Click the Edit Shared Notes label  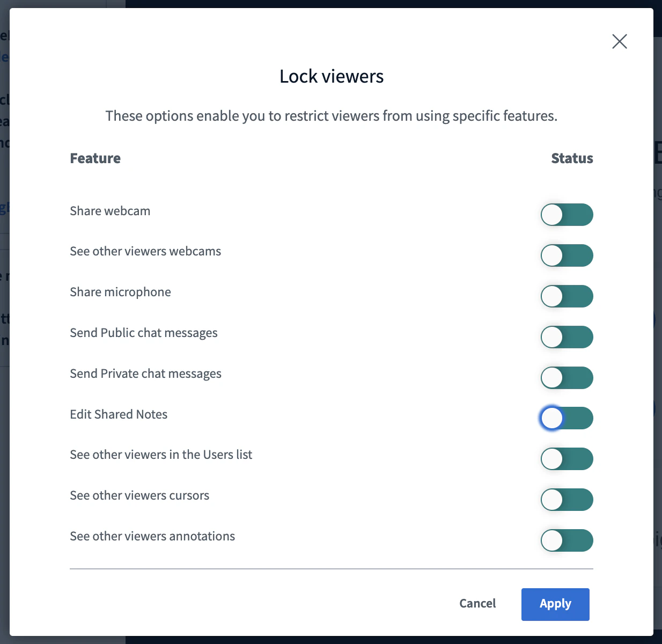pyautogui.click(x=119, y=414)
